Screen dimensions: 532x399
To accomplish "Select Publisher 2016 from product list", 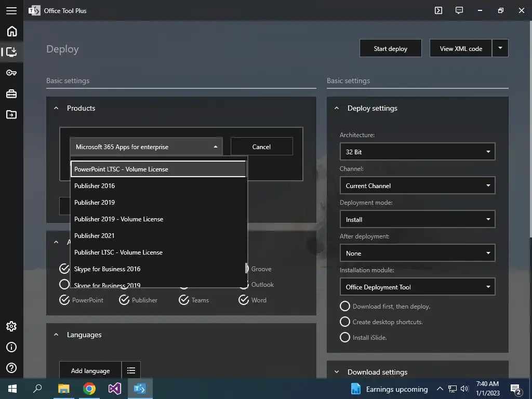I will click(158, 185).
